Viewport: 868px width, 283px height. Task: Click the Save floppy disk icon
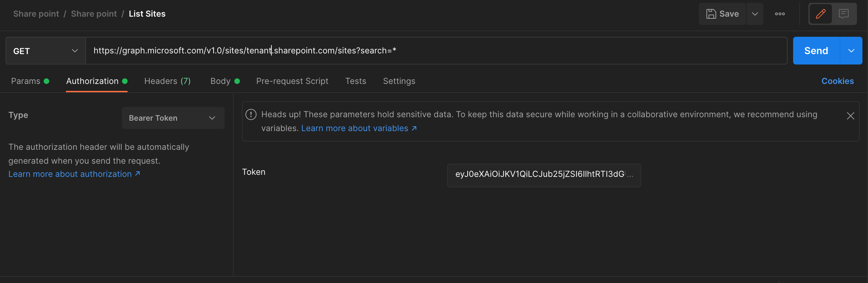[x=711, y=14]
